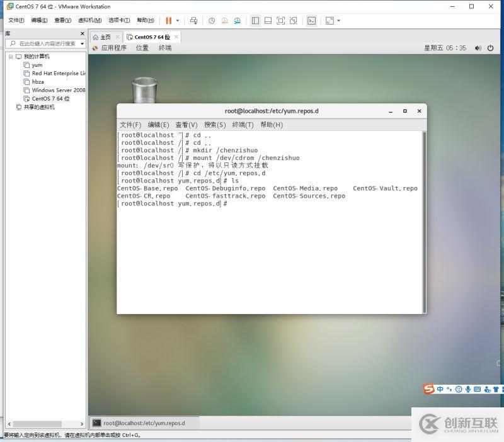Open the snapshot manager icon
Viewport: 504px width, 442px height.
(238, 21)
